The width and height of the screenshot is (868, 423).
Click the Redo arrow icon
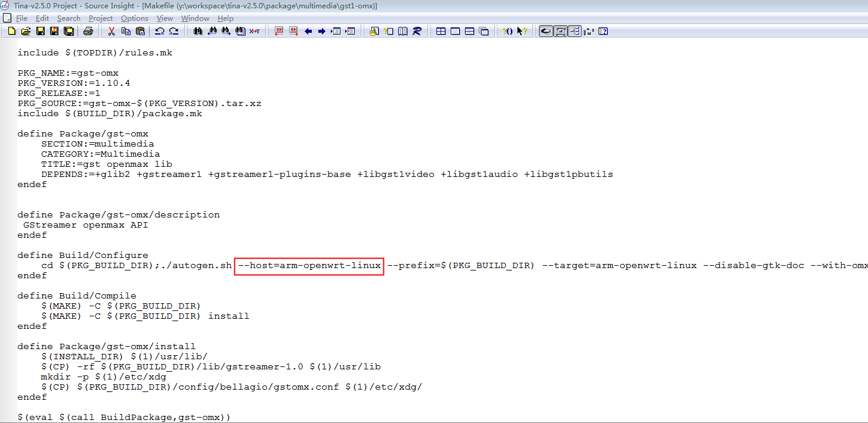pyautogui.click(x=173, y=31)
